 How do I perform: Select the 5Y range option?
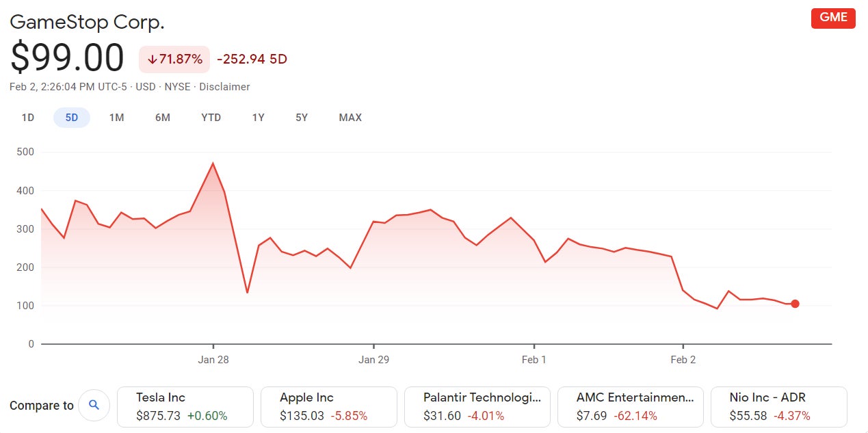tap(302, 117)
